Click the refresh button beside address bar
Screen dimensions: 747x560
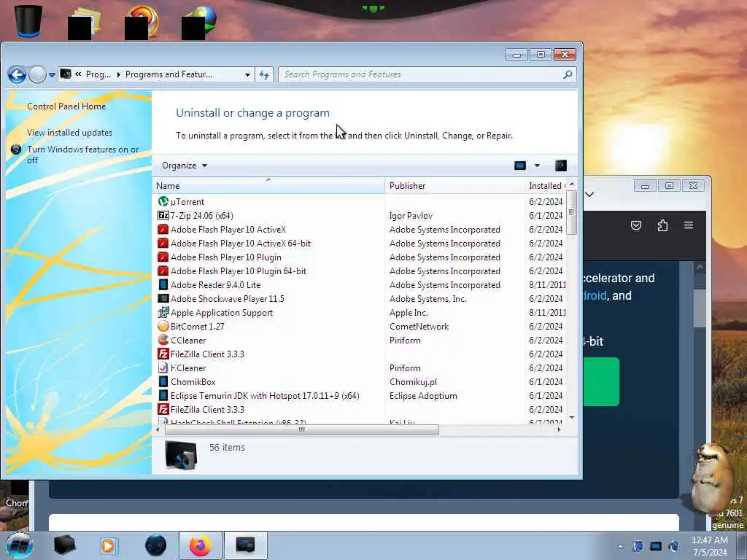tap(264, 75)
